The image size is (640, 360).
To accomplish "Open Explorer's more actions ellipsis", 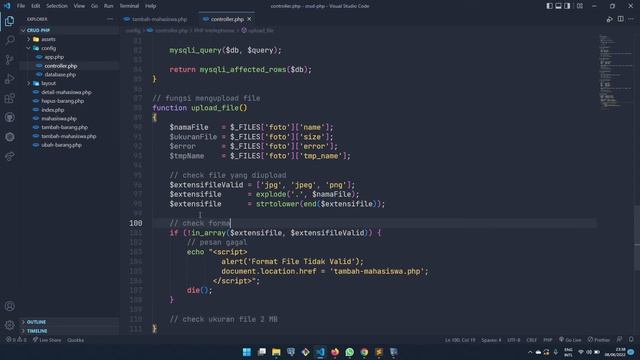I will click(x=110, y=19).
